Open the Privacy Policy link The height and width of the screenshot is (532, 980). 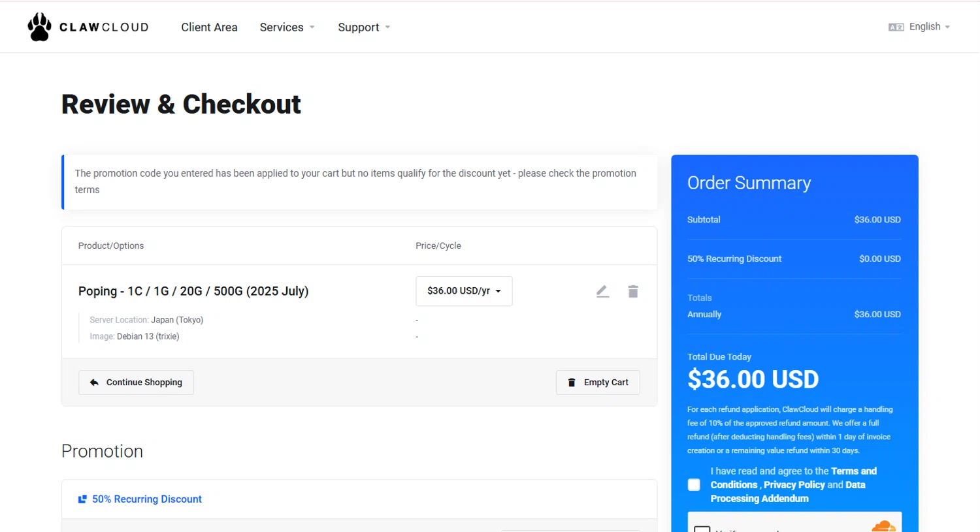(794, 485)
